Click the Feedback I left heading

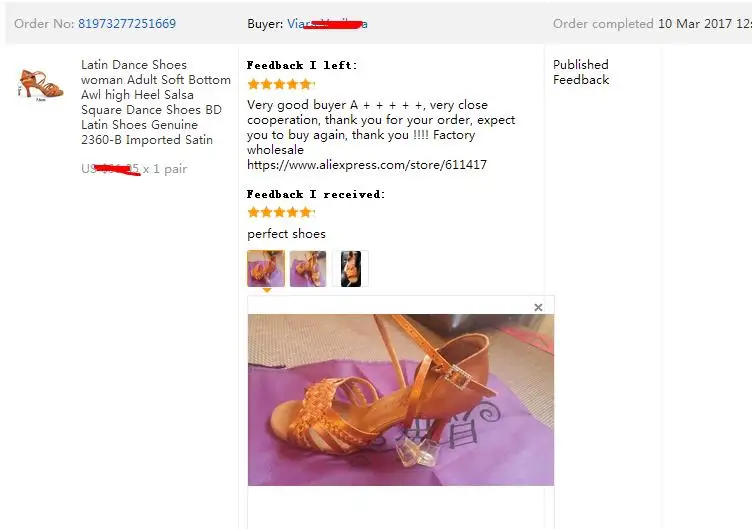click(302, 65)
